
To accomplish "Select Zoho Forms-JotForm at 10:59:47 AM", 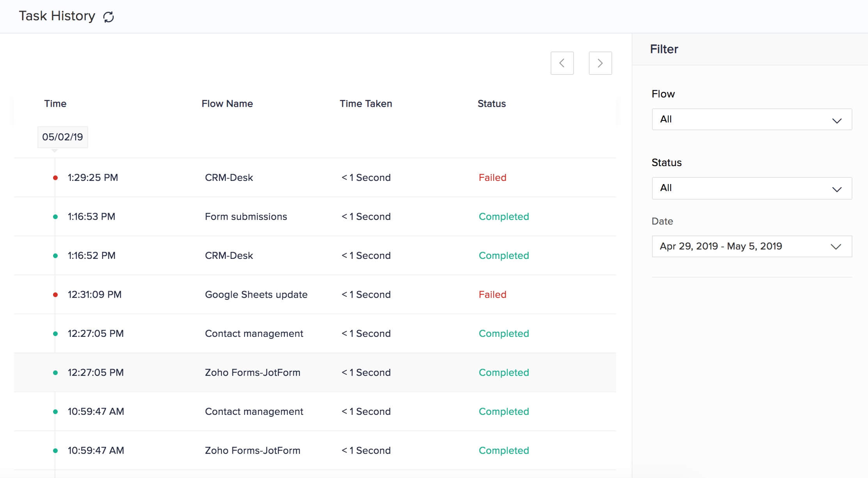I will coord(252,450).
